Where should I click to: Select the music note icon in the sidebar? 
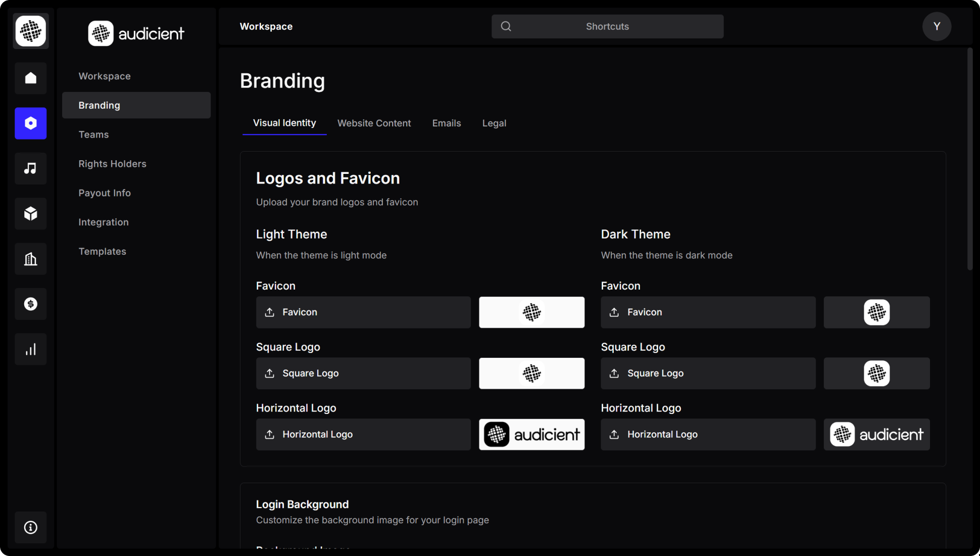pos(30,168)
